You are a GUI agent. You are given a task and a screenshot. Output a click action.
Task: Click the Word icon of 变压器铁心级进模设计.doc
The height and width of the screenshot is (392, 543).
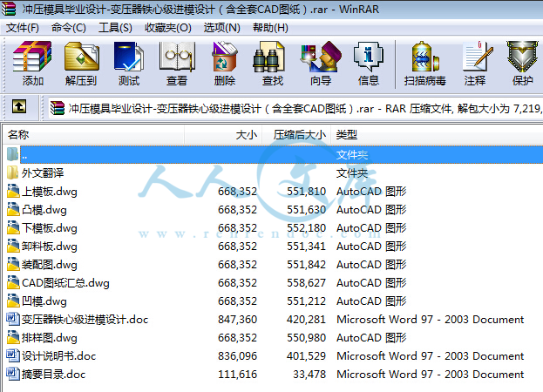coord(13,319)
